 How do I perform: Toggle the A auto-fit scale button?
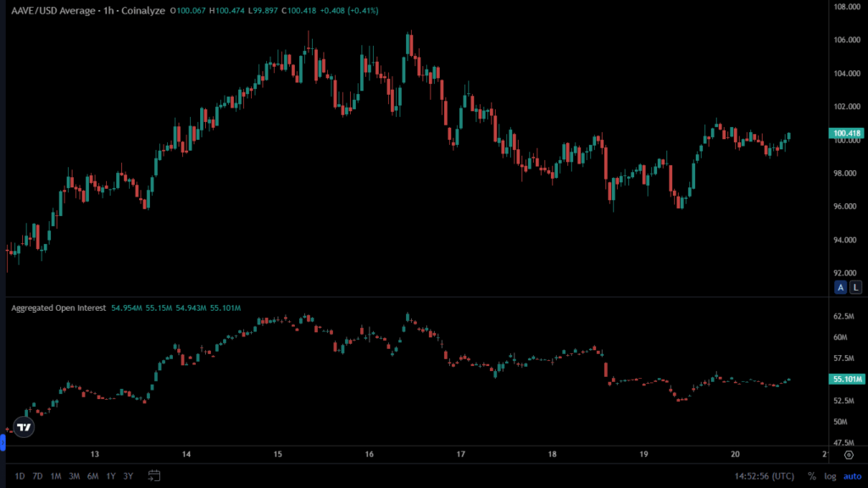coord(841,287)
